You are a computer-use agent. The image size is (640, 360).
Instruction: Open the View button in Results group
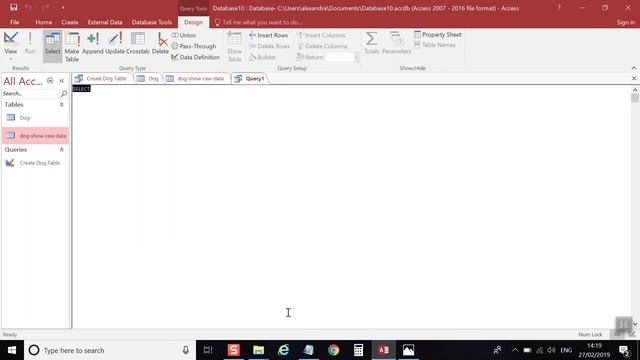click(11, 43)
